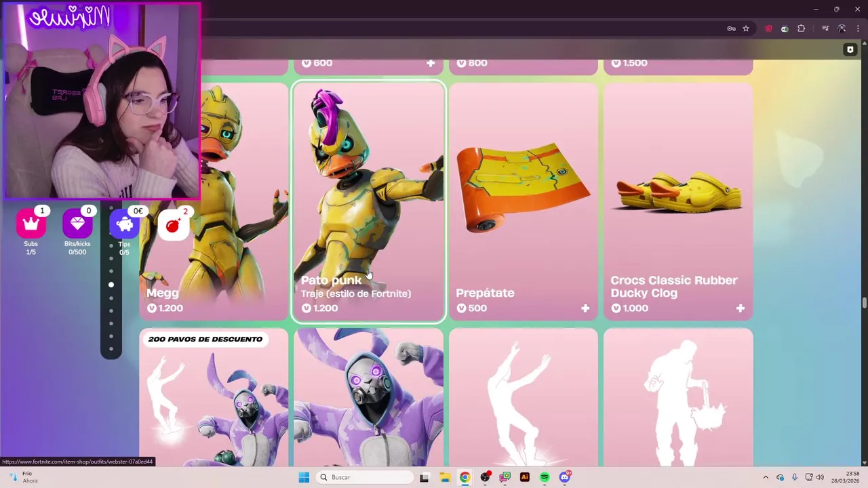This screenshot has width=868, height=488.
Task: Open the purple bunny hoodie outfit card
Action: (x=368, y=398)
